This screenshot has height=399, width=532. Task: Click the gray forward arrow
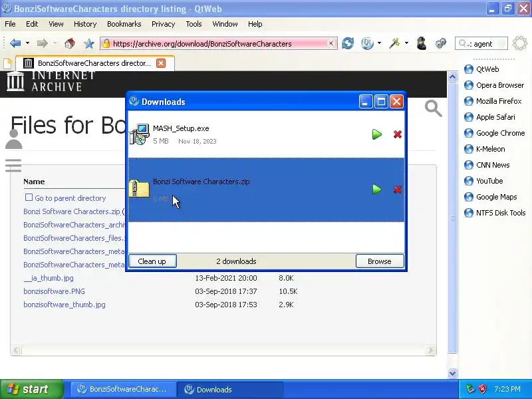[x=43, y=43]
